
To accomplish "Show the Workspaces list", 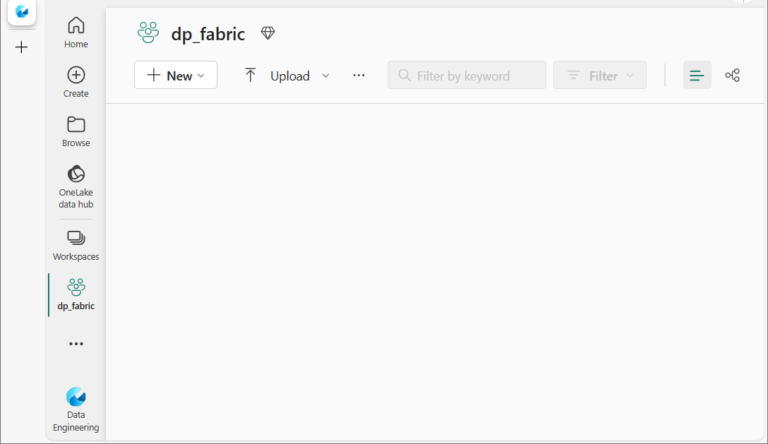I will click(x=76, y=246).
